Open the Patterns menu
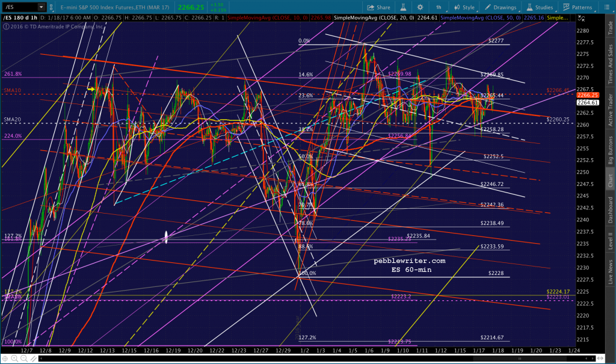Screen dimensions: 616x364 pos(577,7)
